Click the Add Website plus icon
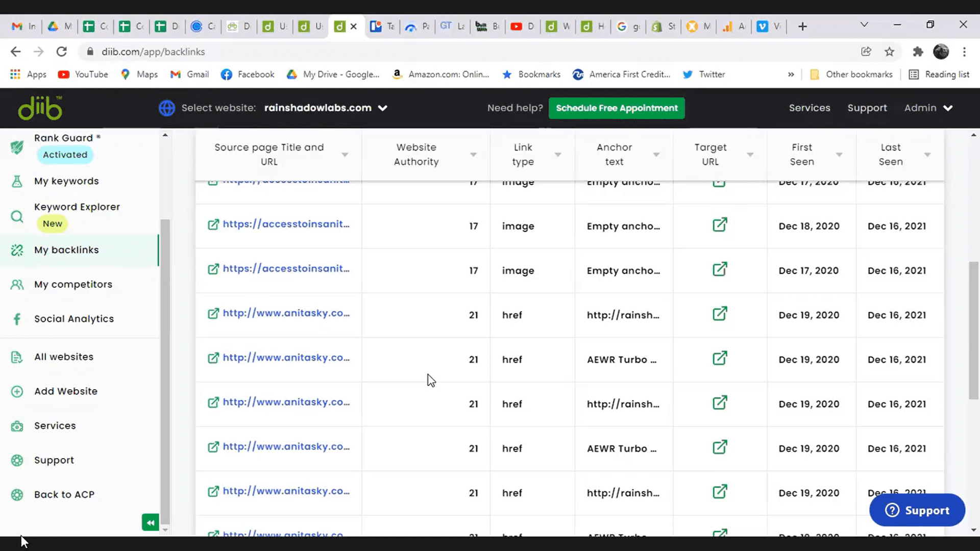980x551 pixels. (17, 391)
